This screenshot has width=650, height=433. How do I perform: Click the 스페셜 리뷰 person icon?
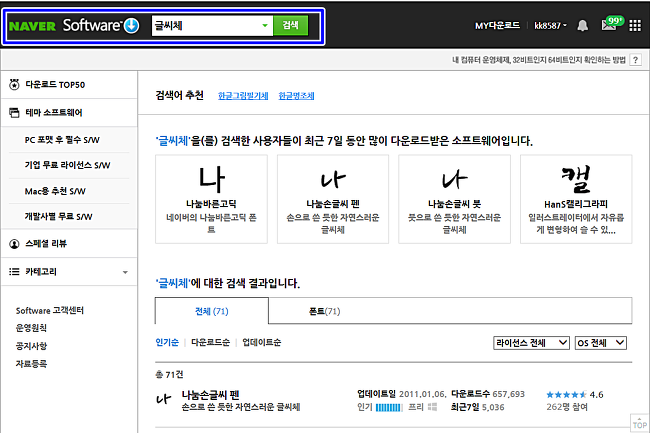15,244
